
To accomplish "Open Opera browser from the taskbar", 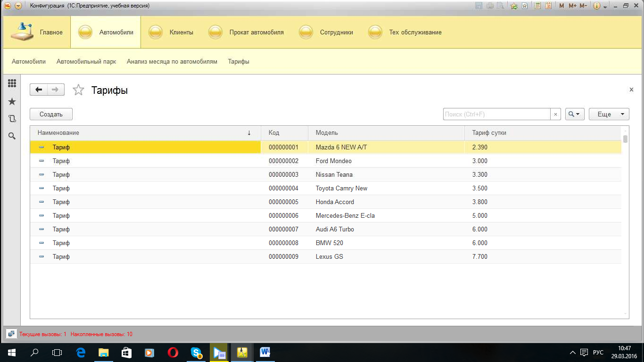I will pyautogui.click(x=173, y=352).
